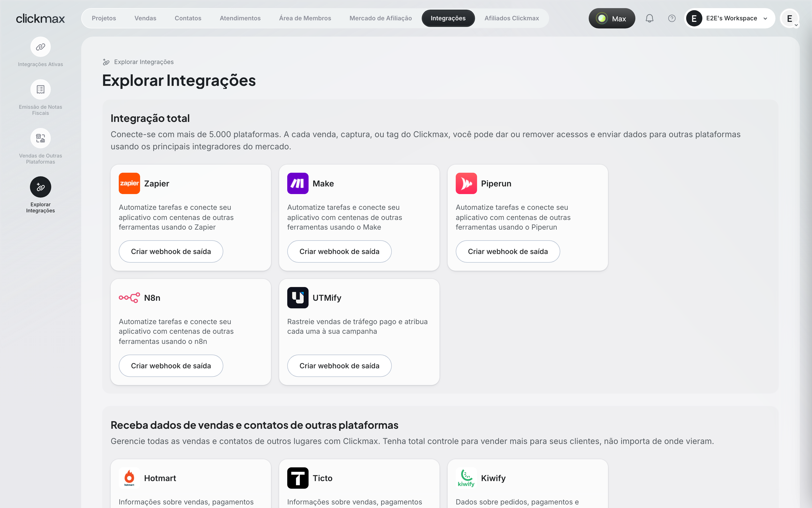This screenshot has width=812, height=508.
Task: Click the Piperun logo icon
Action: (466, 183)
